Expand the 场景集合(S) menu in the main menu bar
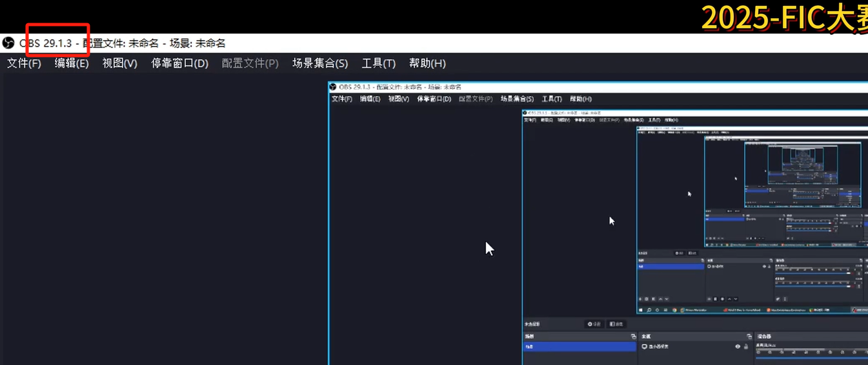Screen dimensions: 868x365 click(x=319, y=63)
